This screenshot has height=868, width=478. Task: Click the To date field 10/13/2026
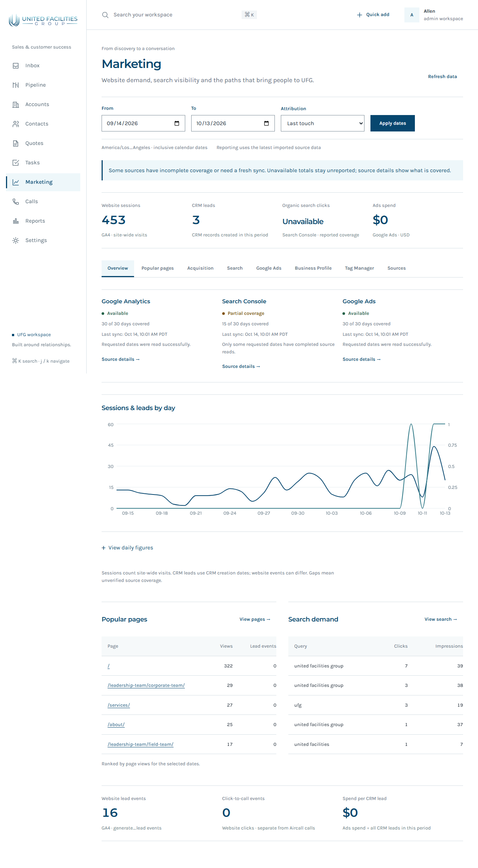pos(233,123)
